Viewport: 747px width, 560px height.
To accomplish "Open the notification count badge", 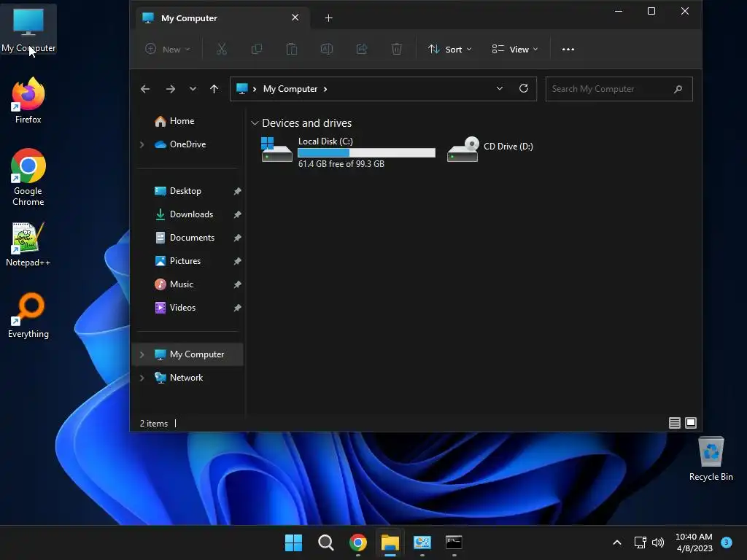I will (727, 542).
